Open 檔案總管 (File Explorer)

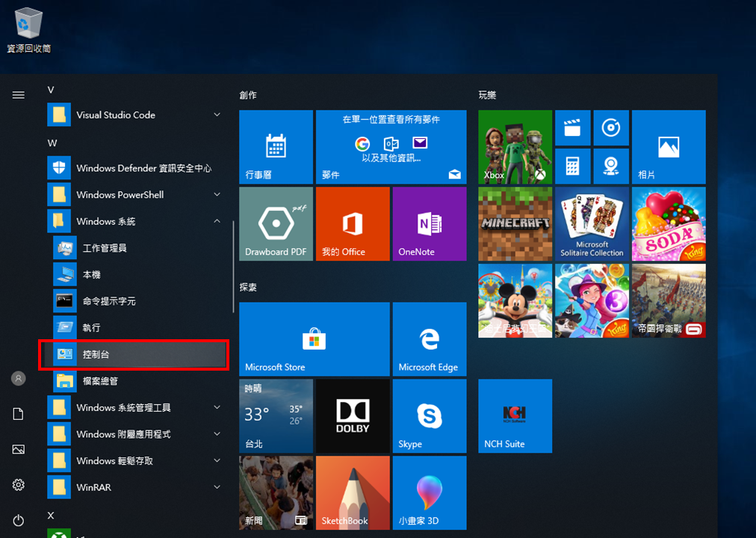(135, 381)
